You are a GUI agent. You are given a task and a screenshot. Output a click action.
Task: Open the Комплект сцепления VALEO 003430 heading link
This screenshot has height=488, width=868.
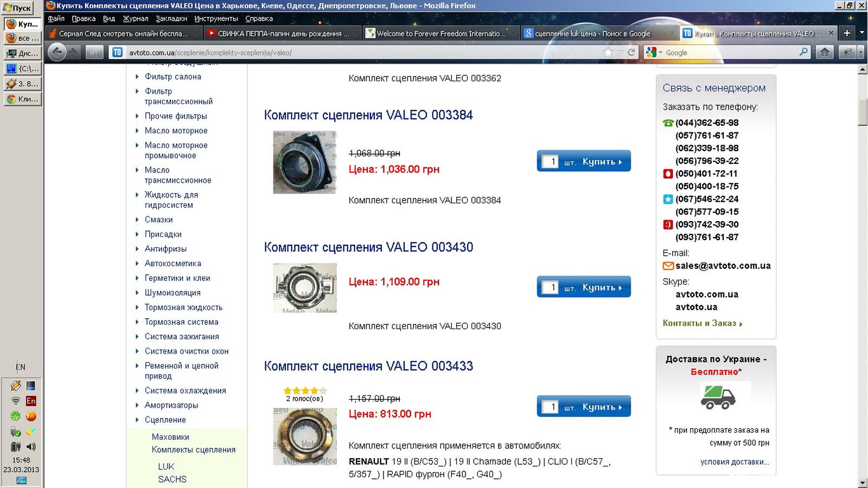point(368,247)
